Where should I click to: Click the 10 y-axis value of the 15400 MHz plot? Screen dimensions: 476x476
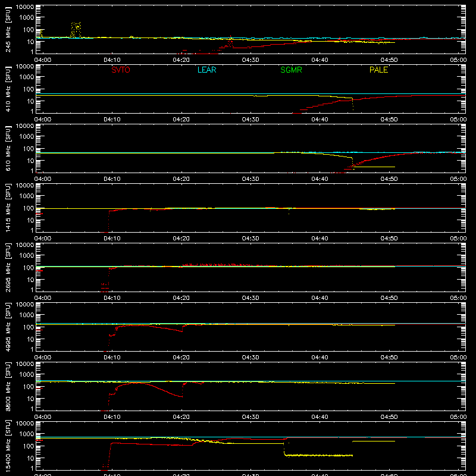[x=31, y=458]
